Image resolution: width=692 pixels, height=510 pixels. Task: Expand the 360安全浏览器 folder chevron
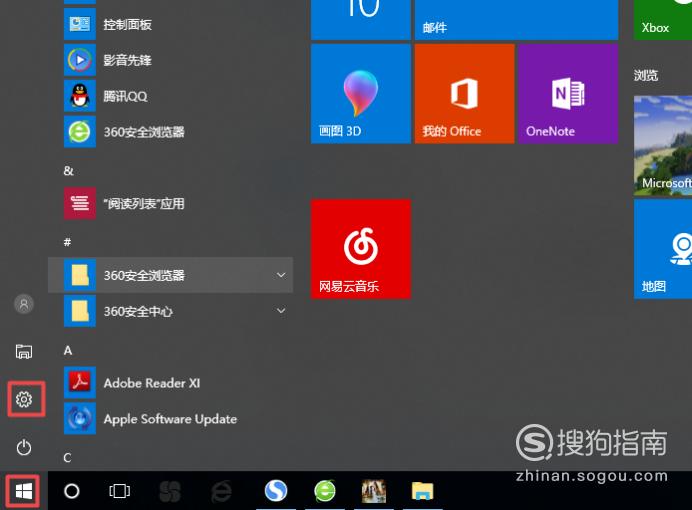click(281, 275)
